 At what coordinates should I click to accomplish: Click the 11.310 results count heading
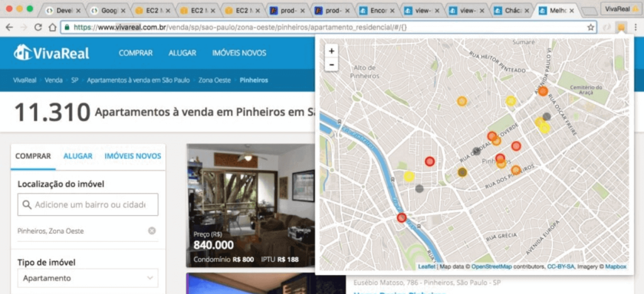(52, 112)
